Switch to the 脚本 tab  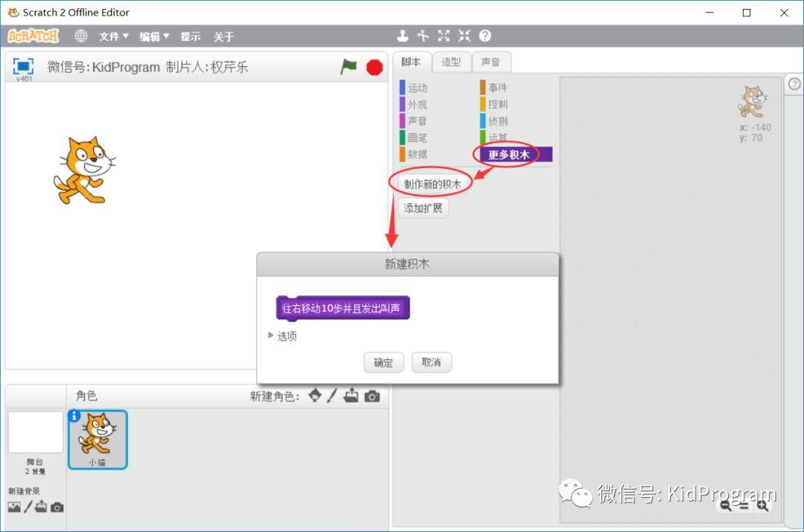[x=411, y=62]
